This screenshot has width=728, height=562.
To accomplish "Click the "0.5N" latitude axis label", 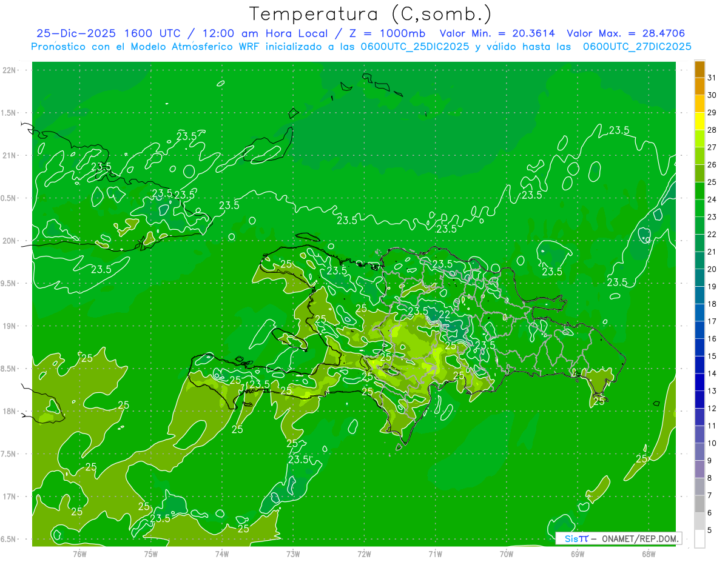I will point(9,198).
